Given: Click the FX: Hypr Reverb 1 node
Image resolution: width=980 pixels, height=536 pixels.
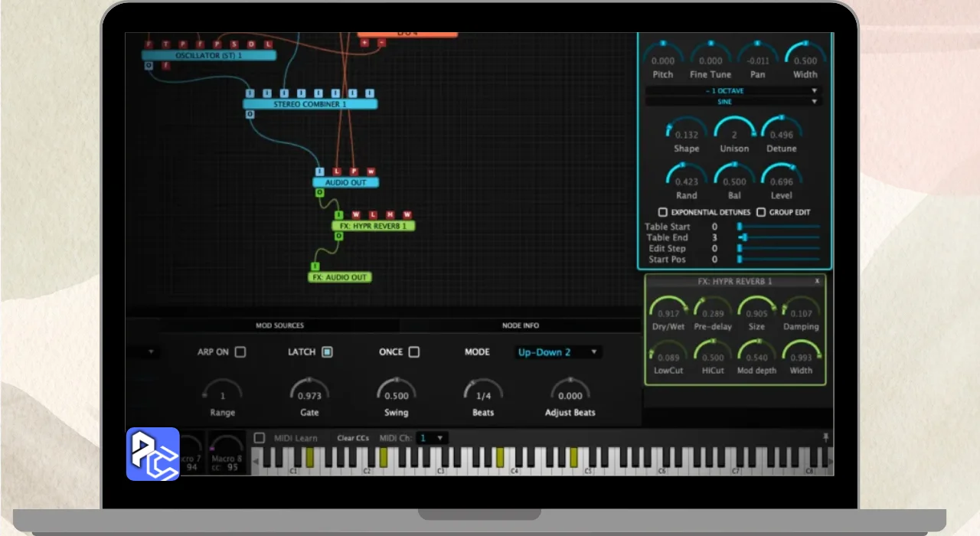Looking at the screenshot, I should (374, 226).
